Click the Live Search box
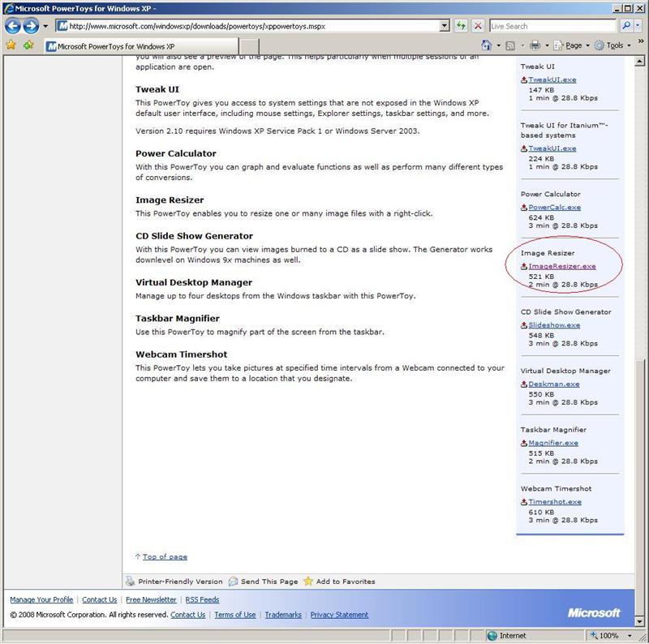Viewport: 649px width, 644px height. [x=552, y=26]
